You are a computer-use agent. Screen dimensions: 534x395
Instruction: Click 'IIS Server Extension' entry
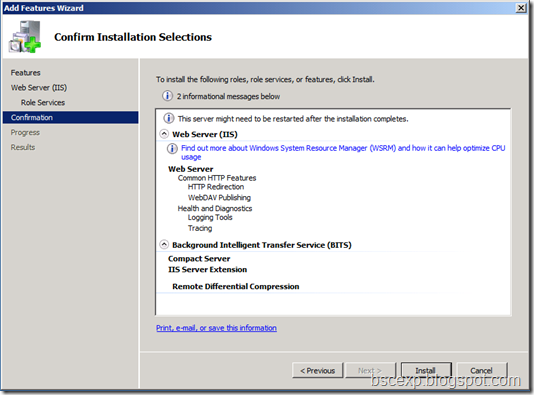[x=207, y=269]
